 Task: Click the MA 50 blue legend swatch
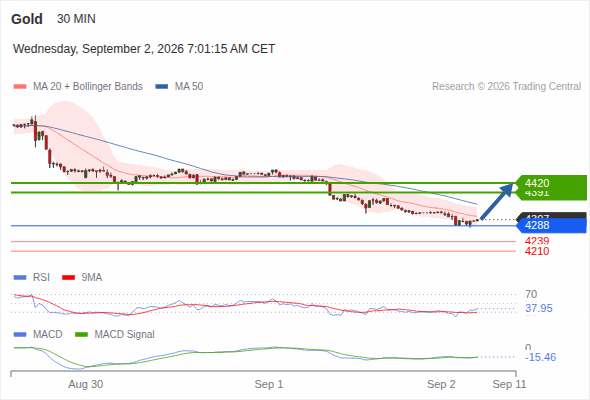[162, 87]
